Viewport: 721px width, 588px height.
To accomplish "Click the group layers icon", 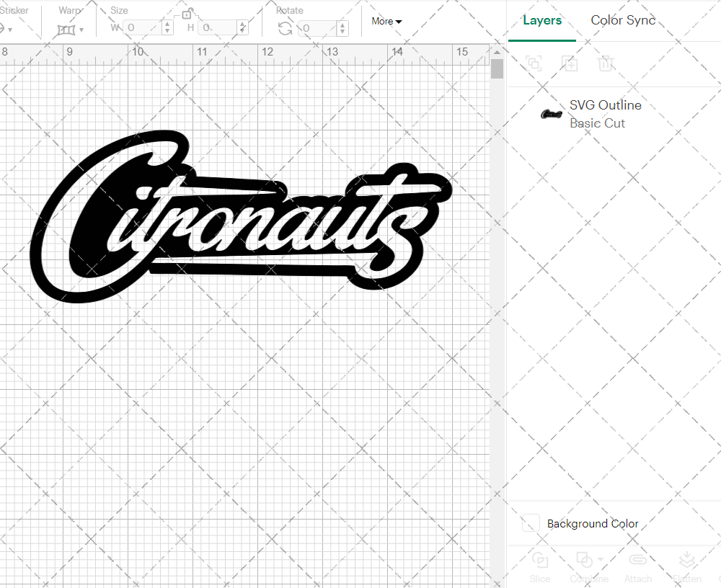I will pos(534,63).
